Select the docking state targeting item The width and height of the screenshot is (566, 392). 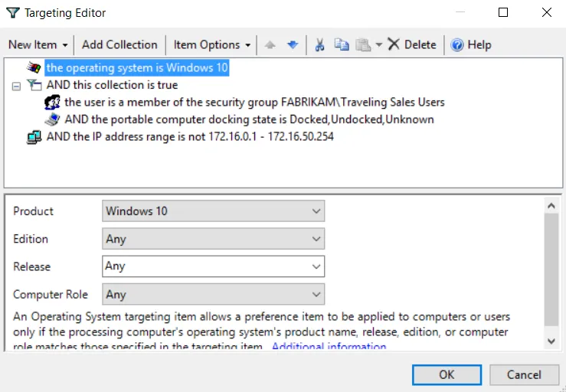(x=249, y=119)
